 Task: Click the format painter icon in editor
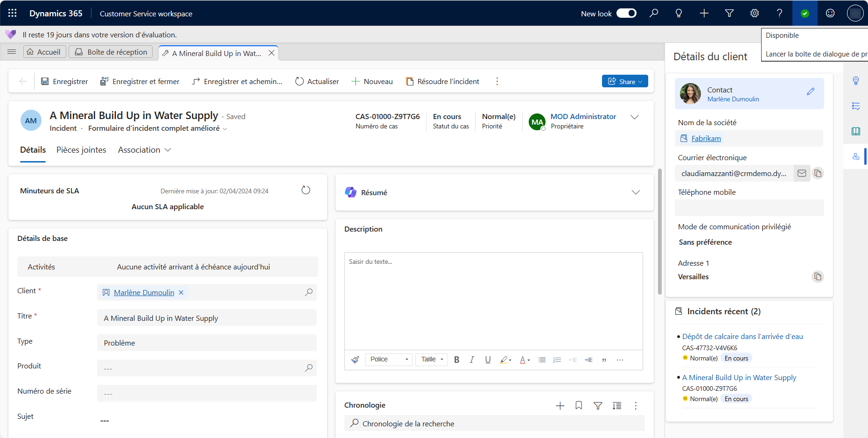tap(355, 360)
